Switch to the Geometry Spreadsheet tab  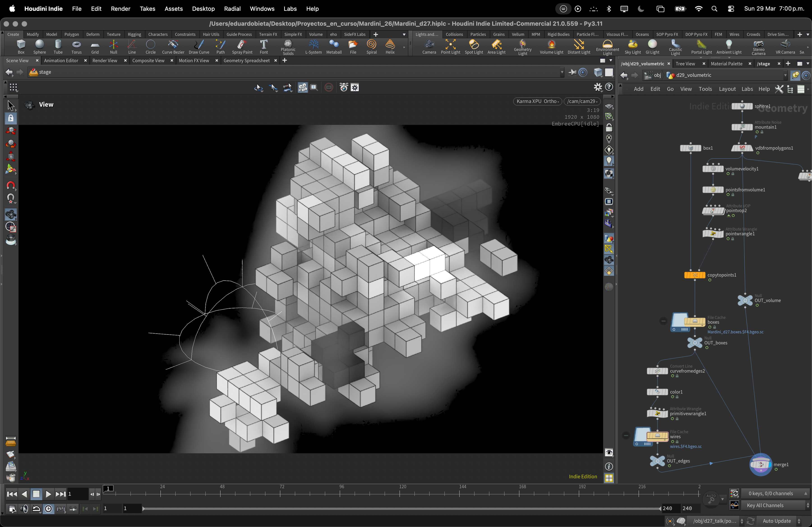coord(246,60)
